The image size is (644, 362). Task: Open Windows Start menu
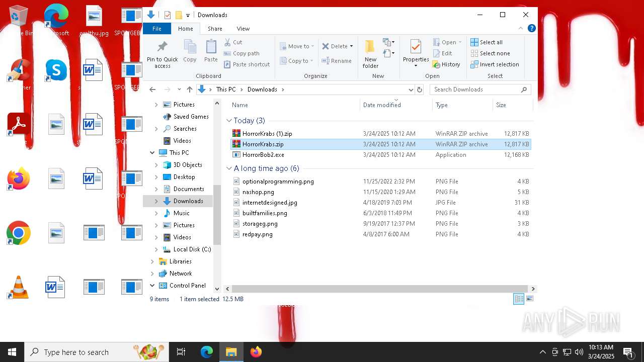(12, 352)
